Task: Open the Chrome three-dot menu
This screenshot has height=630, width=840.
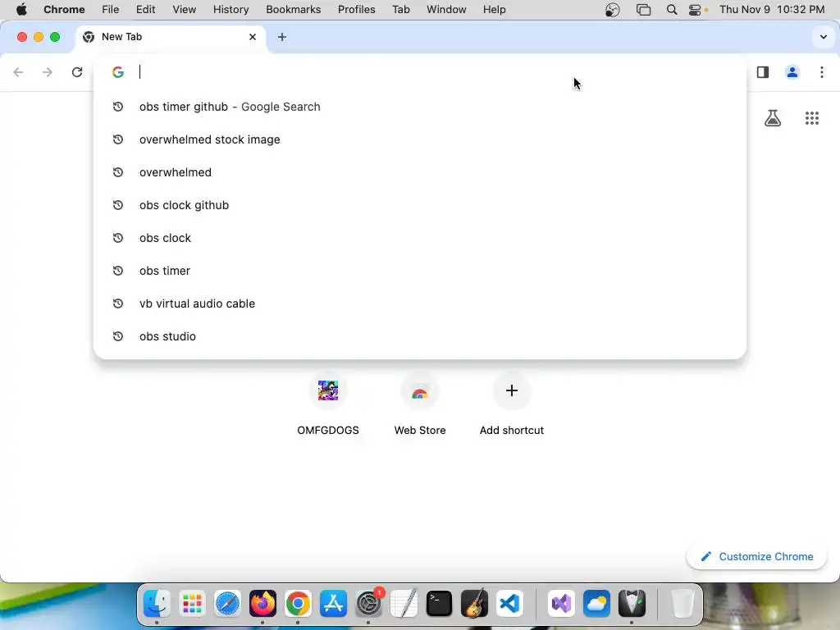Action: tap(822, 72)
